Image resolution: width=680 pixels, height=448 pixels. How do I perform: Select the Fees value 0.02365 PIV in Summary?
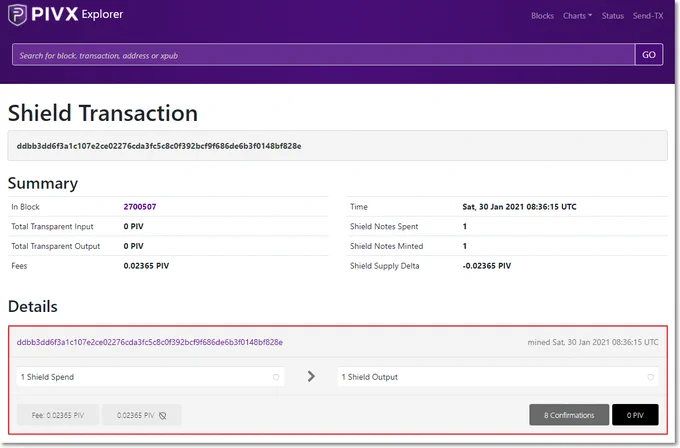pos(146,266)
